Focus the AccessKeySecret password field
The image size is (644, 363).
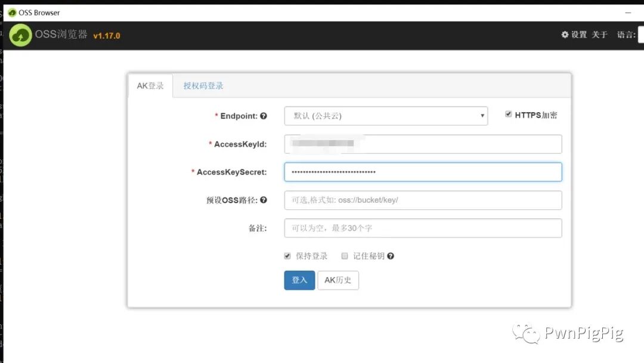coord(423,172)
